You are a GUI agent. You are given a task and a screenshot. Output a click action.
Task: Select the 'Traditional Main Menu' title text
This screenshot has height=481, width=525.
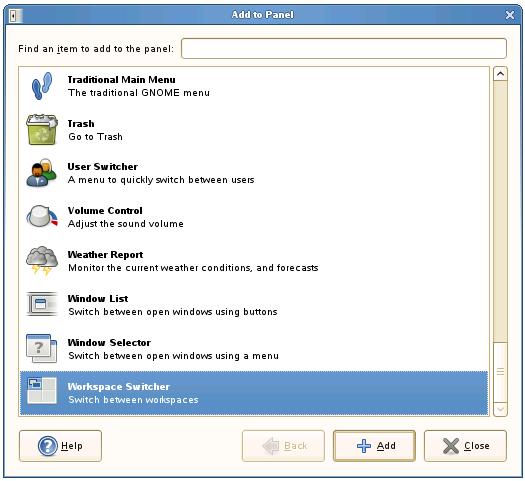point(122,80)
